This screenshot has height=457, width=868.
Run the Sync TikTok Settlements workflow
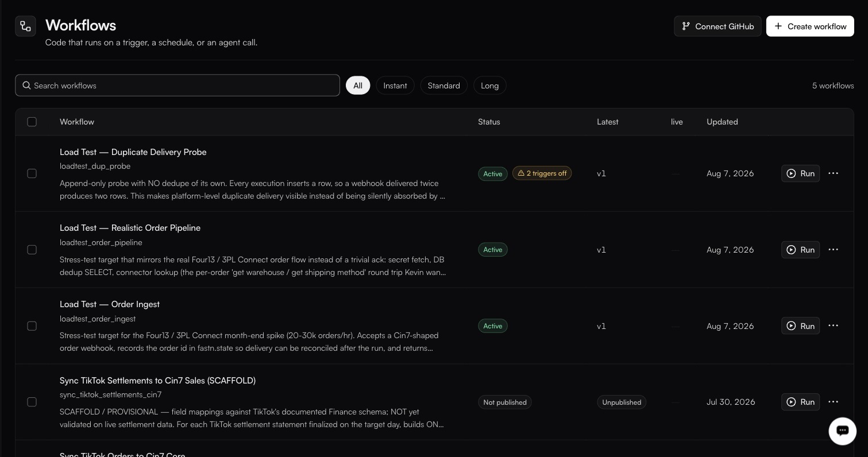800,402
